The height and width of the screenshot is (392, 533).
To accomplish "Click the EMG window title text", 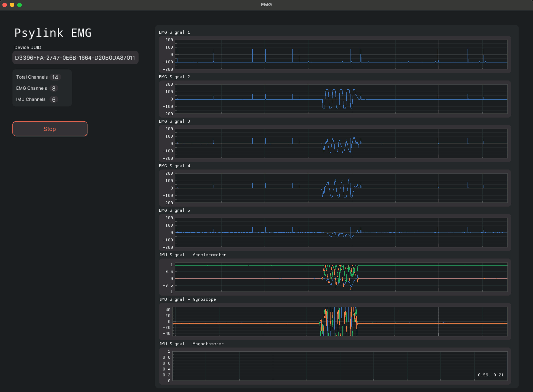I will tap(266, 5).
